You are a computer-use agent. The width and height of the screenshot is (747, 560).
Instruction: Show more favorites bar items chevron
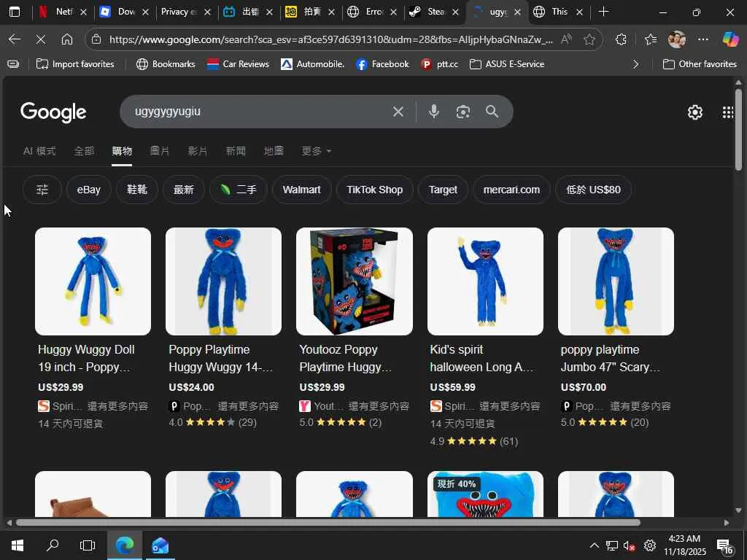click(x=635, y=64)
